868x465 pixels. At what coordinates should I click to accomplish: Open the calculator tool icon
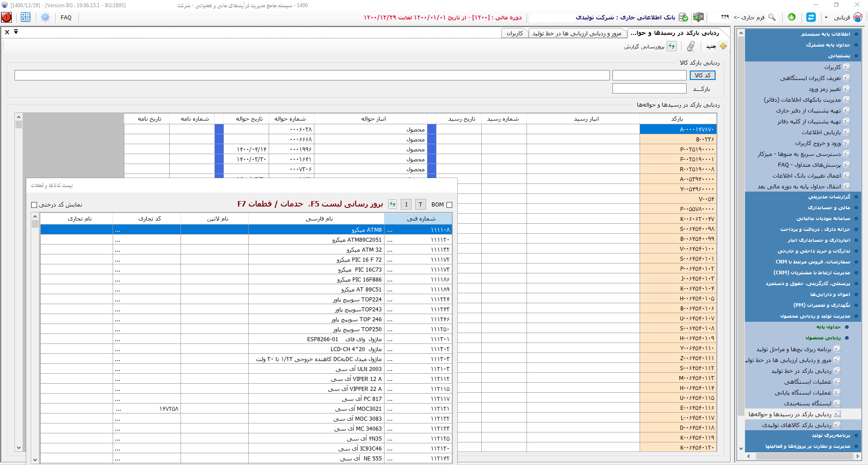pos(25,17)
